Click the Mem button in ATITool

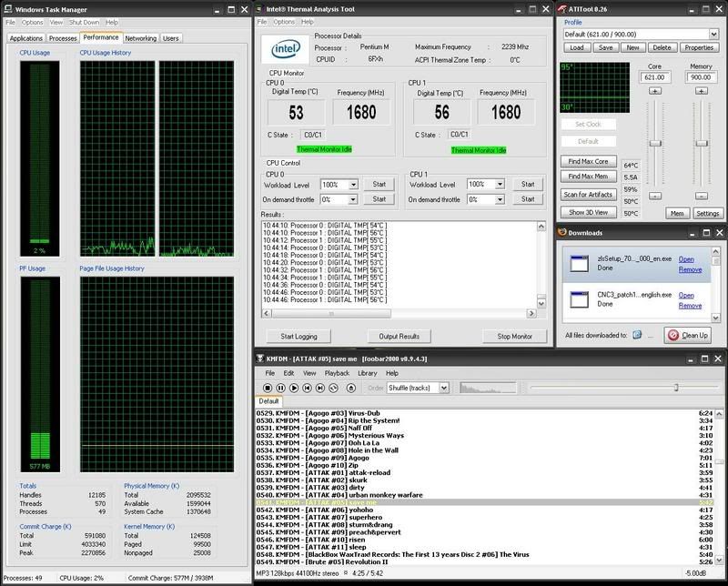[x=677, y=213]
